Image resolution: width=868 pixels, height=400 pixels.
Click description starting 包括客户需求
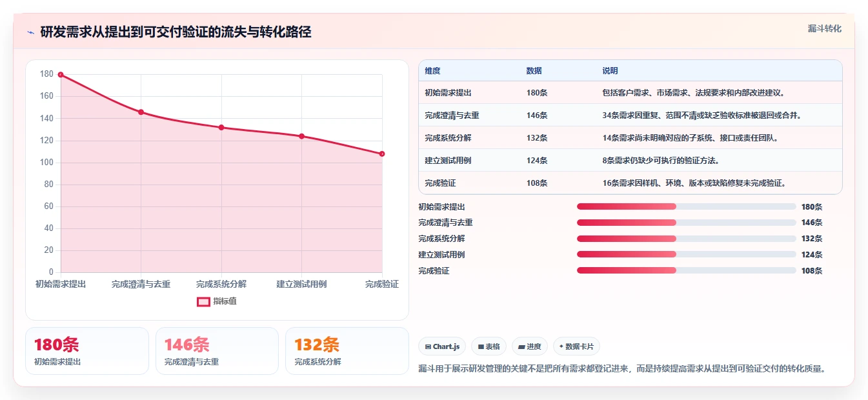pyautogui.click(x=694, y=93)
